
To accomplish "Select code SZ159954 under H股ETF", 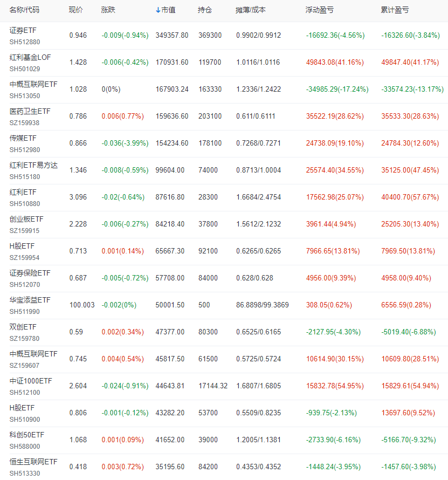I will (x=24, y=257).
